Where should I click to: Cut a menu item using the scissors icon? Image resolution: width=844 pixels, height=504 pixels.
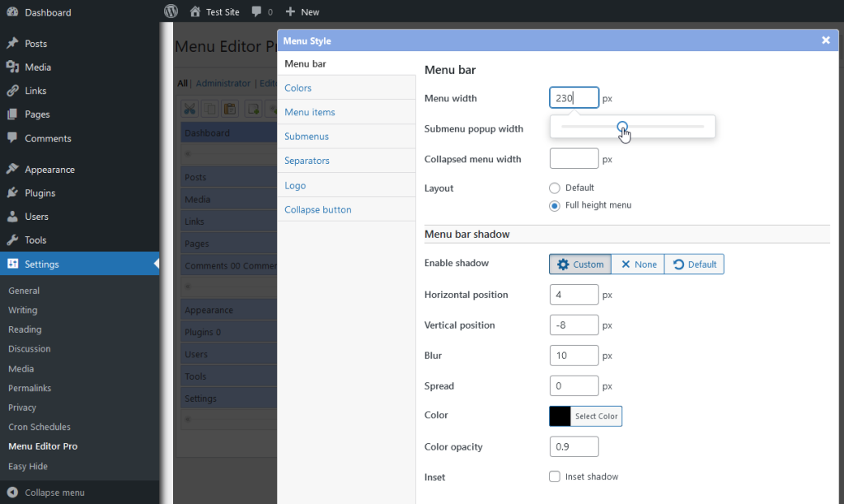pos(190,108)
